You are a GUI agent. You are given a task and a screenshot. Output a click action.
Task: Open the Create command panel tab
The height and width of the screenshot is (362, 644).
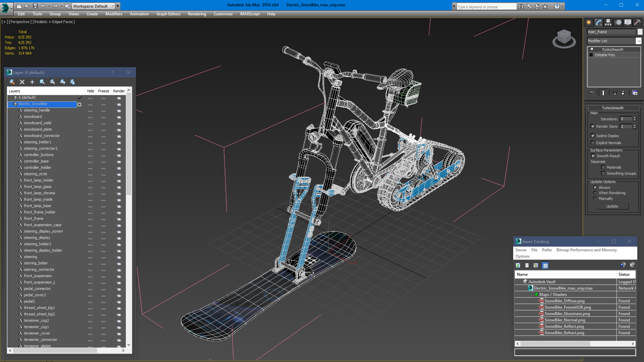(x=589, y=22)
